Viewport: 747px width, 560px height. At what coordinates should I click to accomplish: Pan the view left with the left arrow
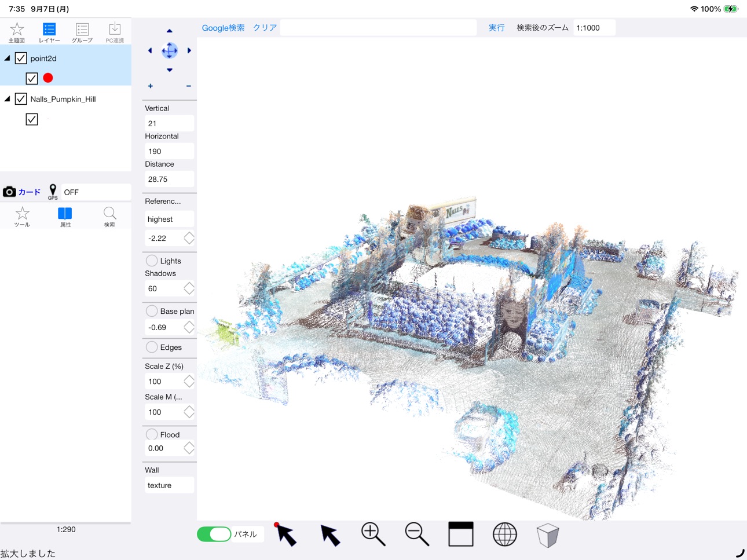point(150,50)
